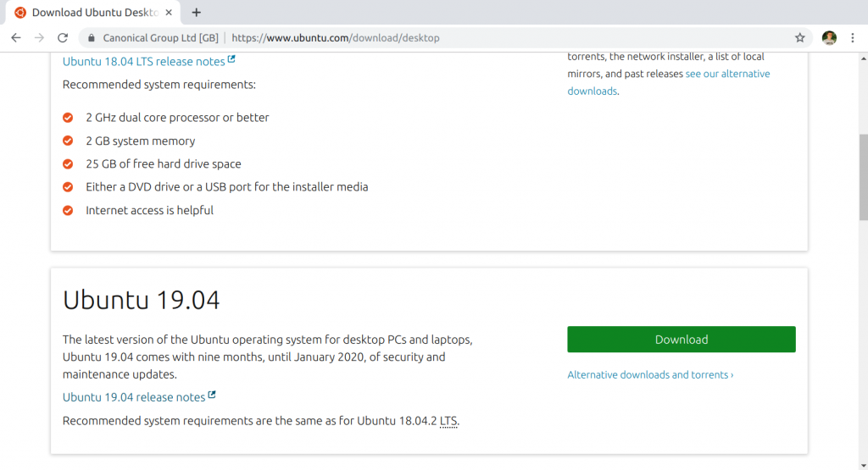Click the padlock site security icon
This screenshot has height=470, width=868.
[92, 38]
